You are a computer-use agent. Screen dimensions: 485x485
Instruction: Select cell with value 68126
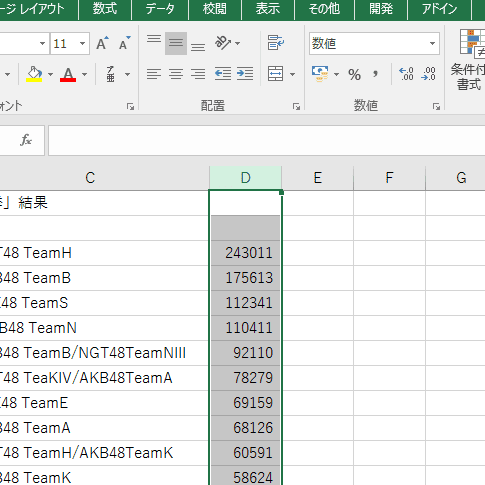245,428
